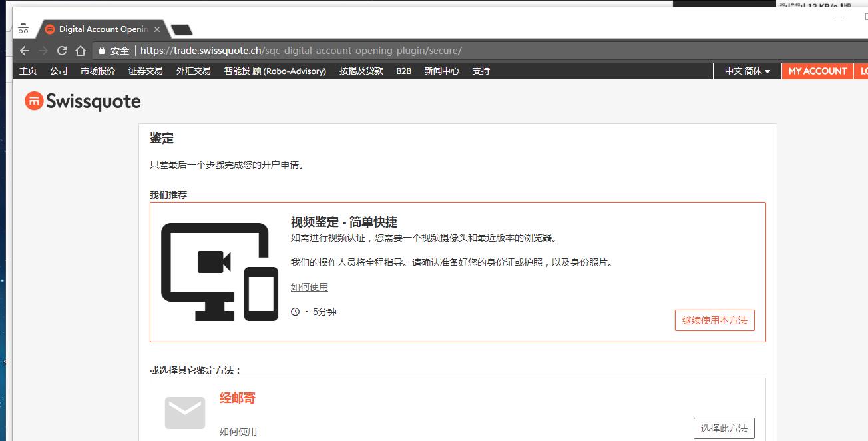Open 智能投顾 (Robo-Advisory) menu item

click(275, 71)
